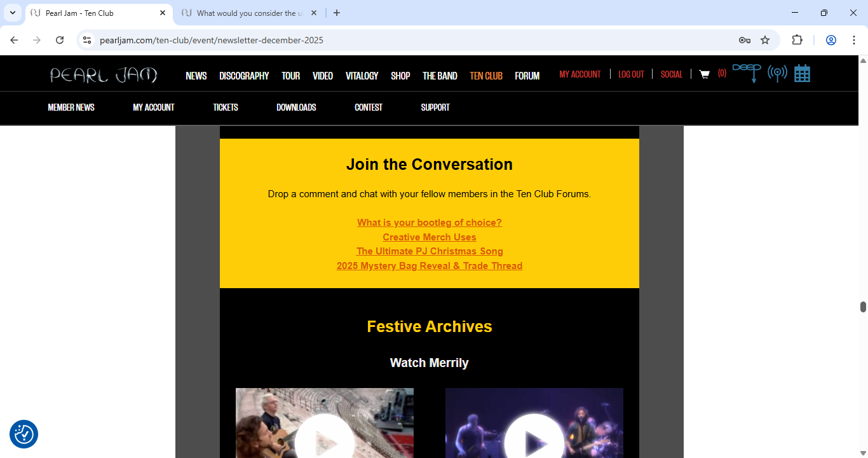Click the Pearl Jam logo

pos(104,75)
